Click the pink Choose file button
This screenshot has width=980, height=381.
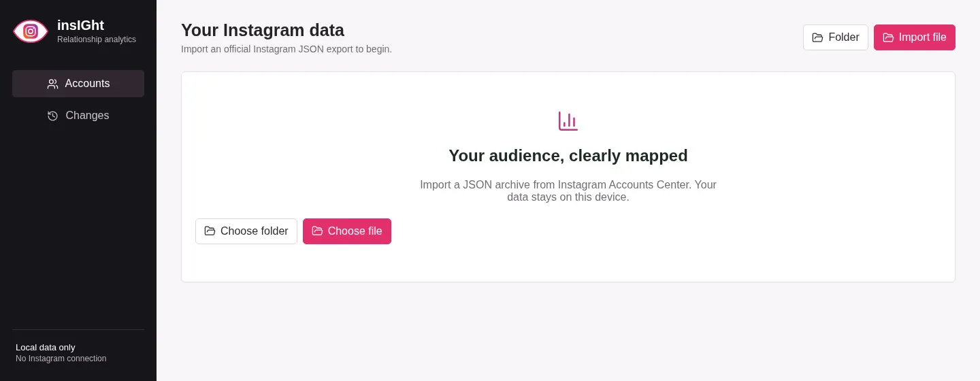[x=347, y=231]
